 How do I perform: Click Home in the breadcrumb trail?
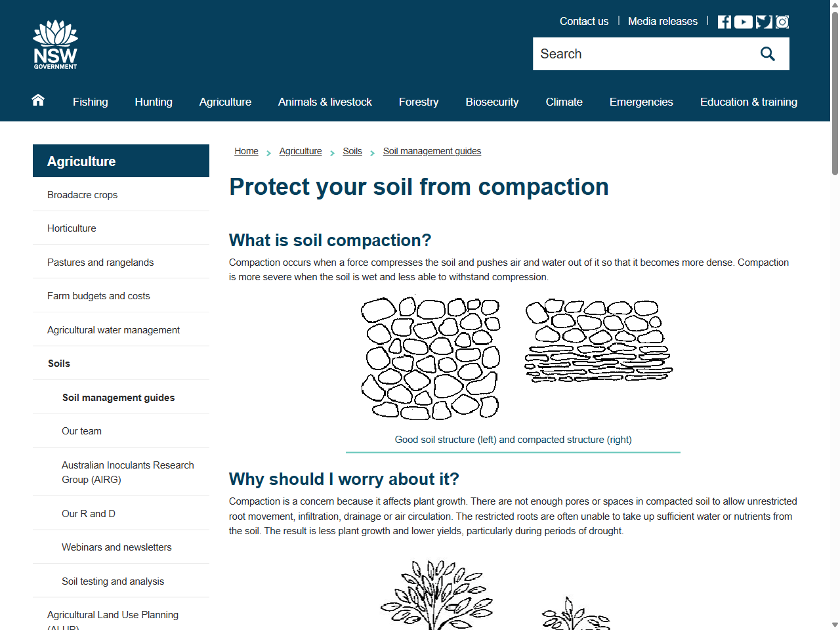(246, 151)
